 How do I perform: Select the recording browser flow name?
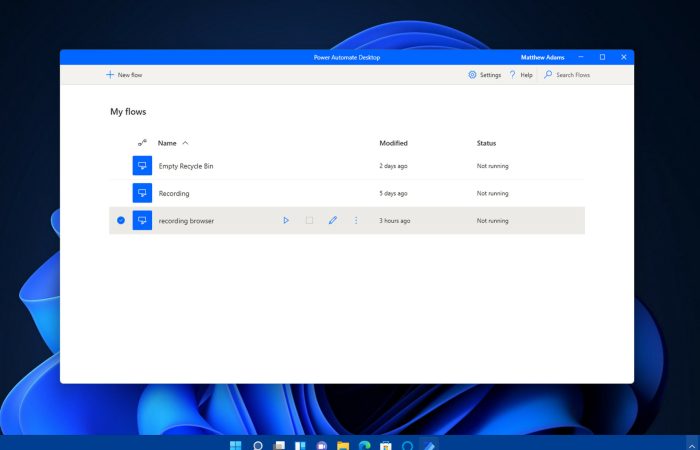[x=186, y=221]
